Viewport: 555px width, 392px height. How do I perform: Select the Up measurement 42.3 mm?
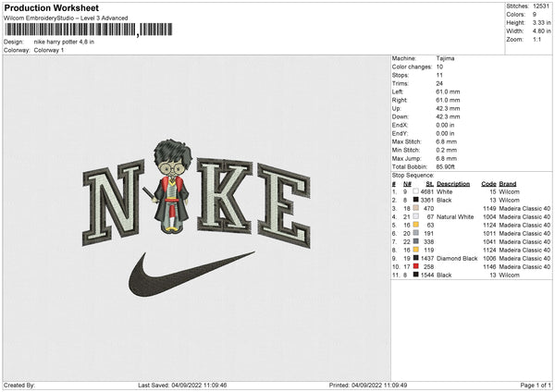pos(448,108)
